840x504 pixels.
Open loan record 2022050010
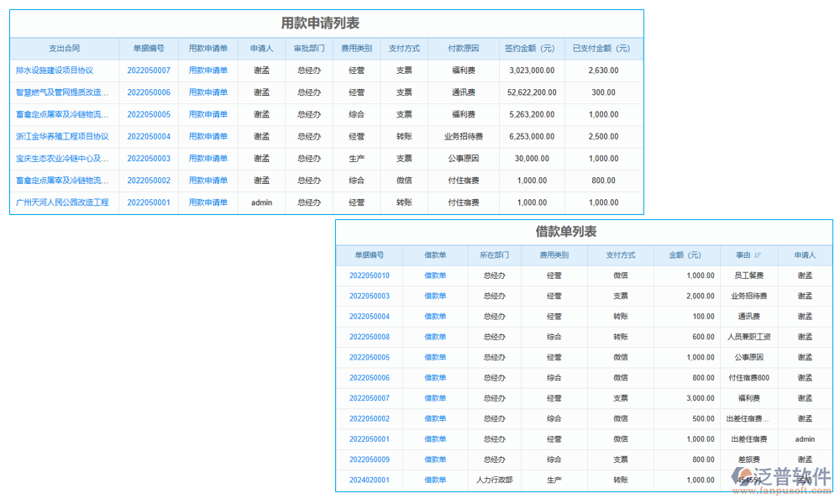pos(370,276)
